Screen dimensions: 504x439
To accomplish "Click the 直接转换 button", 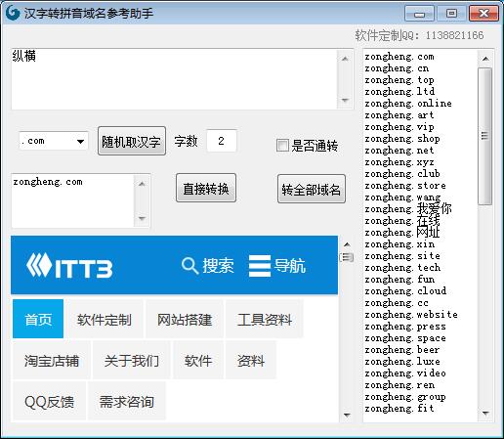I will [x=206, y=189].
